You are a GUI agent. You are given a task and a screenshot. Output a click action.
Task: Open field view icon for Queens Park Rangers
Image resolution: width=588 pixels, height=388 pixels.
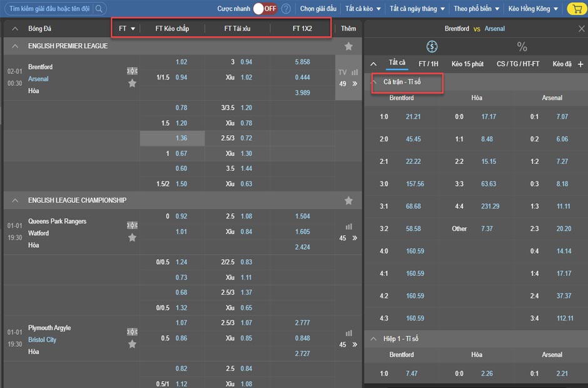click(x=132, y=225)
